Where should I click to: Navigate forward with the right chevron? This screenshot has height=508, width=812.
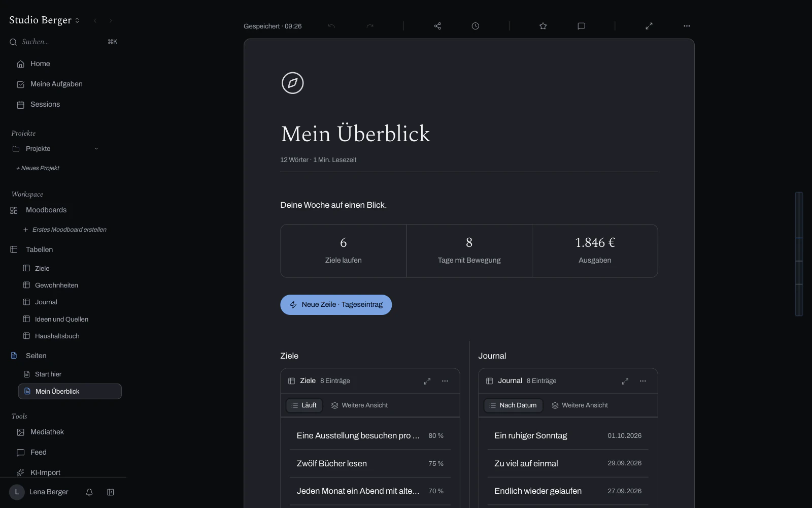tap(111, 20)
